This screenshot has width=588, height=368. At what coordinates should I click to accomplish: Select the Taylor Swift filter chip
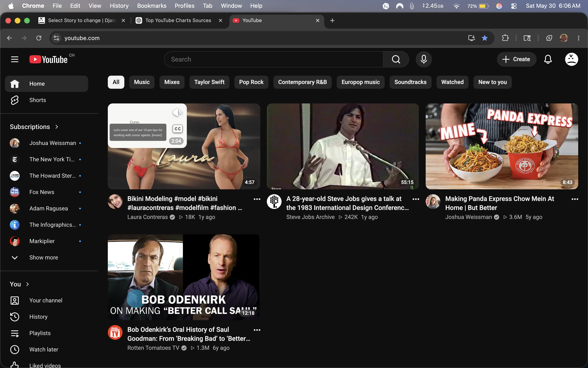click(x=209, y=82)
